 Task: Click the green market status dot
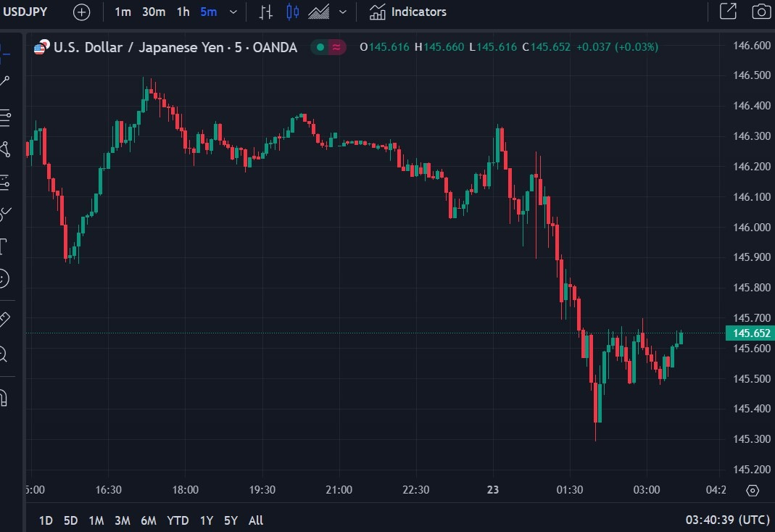(x=320, y=47)
